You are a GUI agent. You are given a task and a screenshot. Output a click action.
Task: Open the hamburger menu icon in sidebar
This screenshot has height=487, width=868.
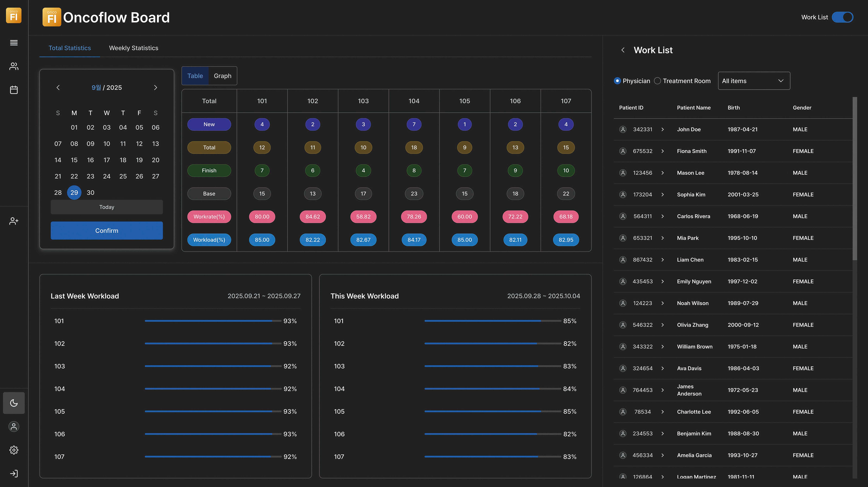point(14,43)
